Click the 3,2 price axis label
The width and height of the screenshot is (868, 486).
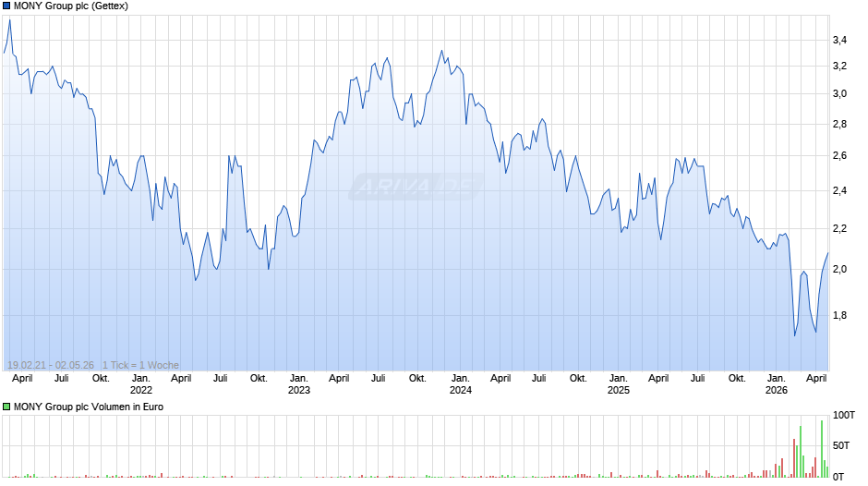pos(839,66)
